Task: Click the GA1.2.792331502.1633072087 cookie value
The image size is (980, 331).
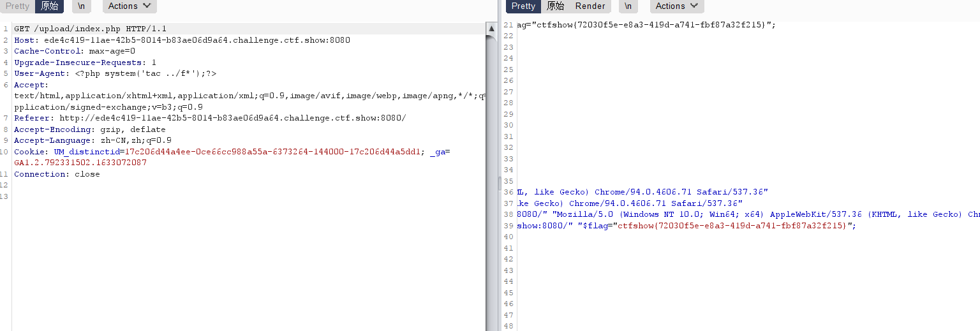Action: coord(80,163)
